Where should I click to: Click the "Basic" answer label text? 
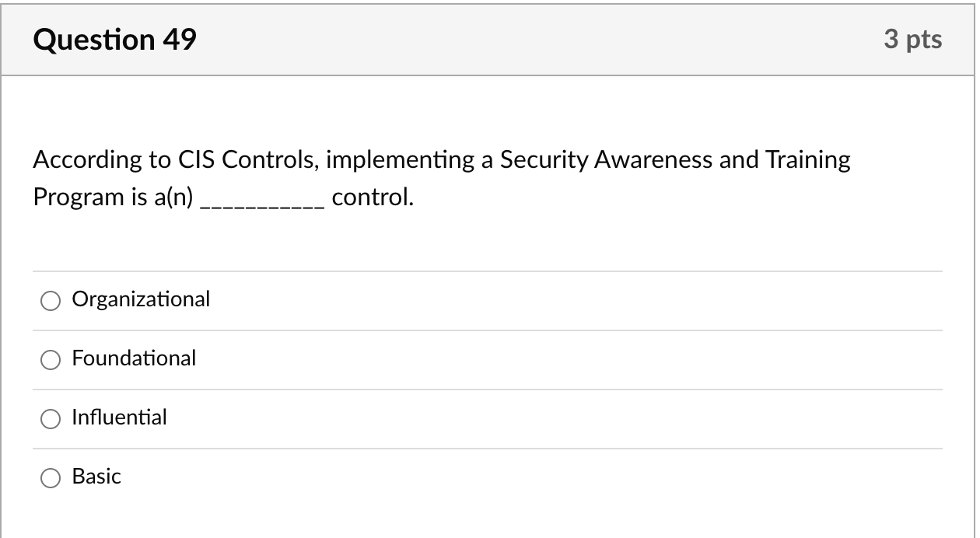(x=96, y=477)
